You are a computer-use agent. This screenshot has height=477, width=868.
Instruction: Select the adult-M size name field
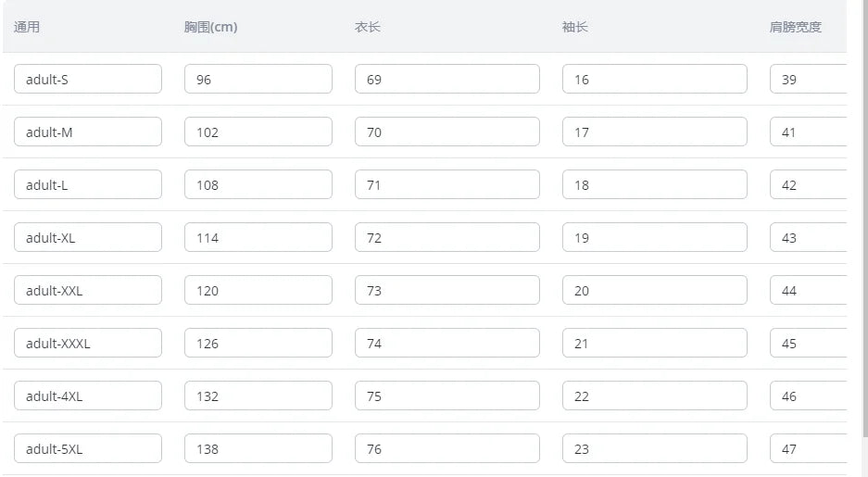coord(88,132)
